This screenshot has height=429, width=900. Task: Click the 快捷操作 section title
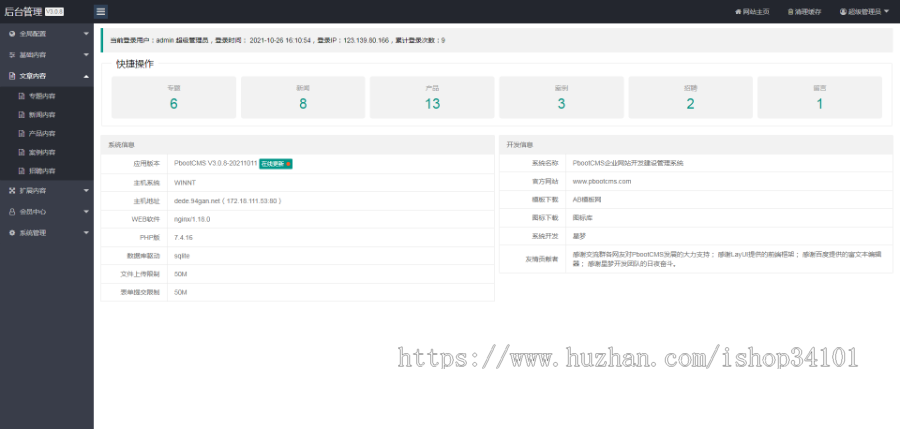pos(135,64)
